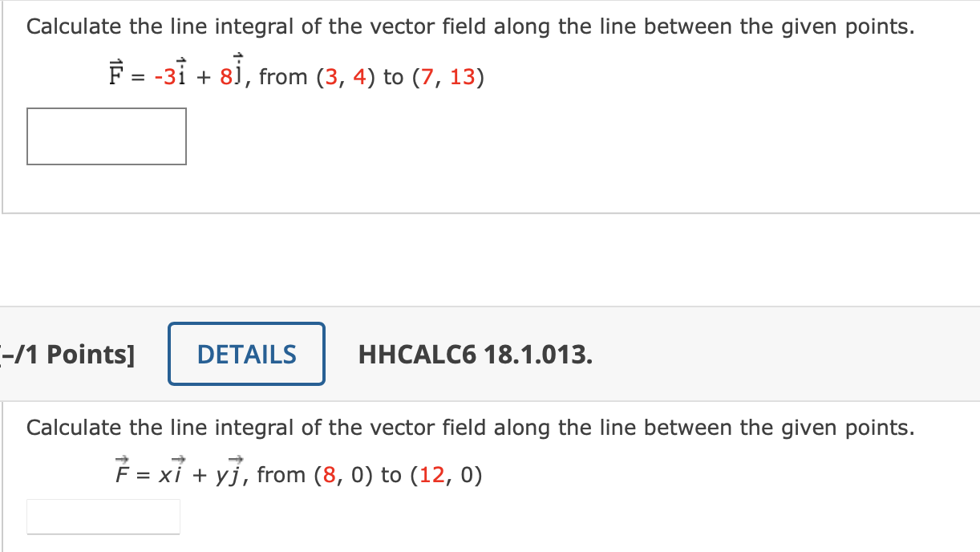Viewport: 980px width, 552px height.
Task: Select the formula F = xi + yj
Action: (178, 473)
